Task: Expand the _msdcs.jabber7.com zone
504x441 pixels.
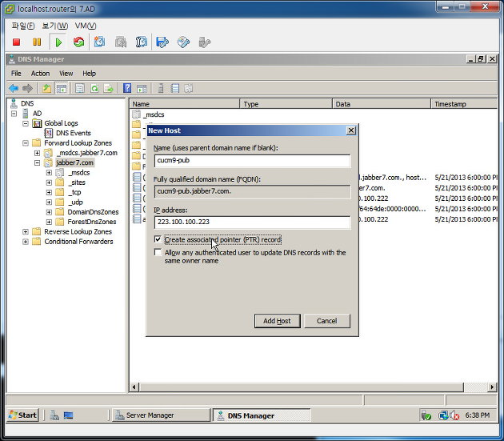Action: pos(38,153)
